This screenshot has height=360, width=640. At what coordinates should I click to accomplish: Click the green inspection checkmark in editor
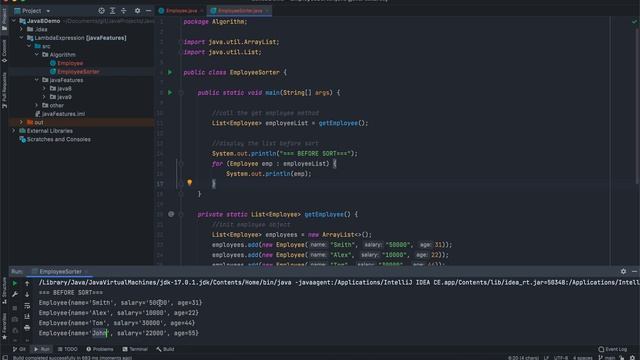coord(634,22)
